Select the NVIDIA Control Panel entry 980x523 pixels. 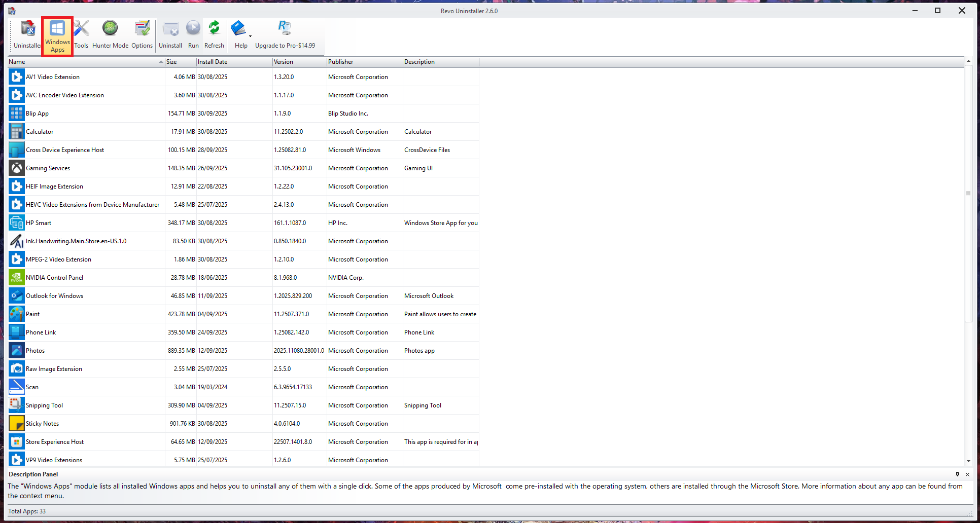54,278
